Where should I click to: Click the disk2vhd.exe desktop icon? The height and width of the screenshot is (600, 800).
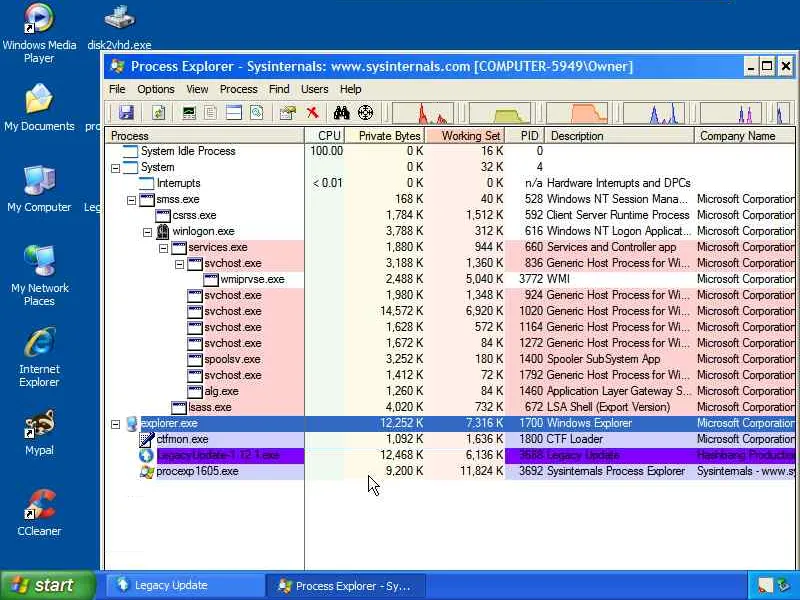click(119, 28)
